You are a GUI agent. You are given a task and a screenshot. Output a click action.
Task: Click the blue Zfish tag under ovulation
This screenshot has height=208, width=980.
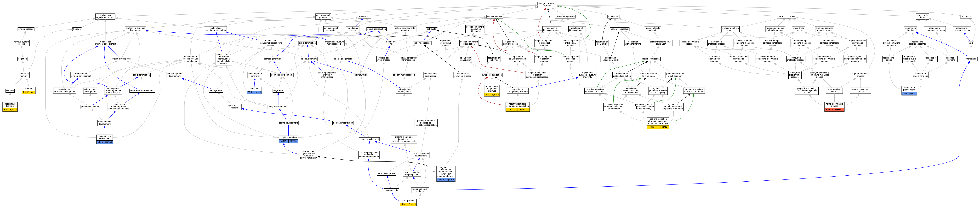pos(250,92)
